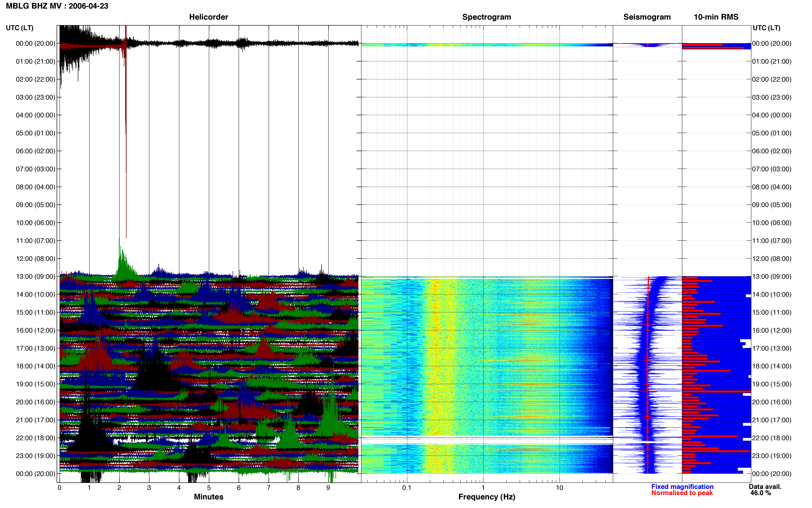812x508 pixels.
Task: Click the 'Minutes' x-axis label
Action: coord(209,497)
